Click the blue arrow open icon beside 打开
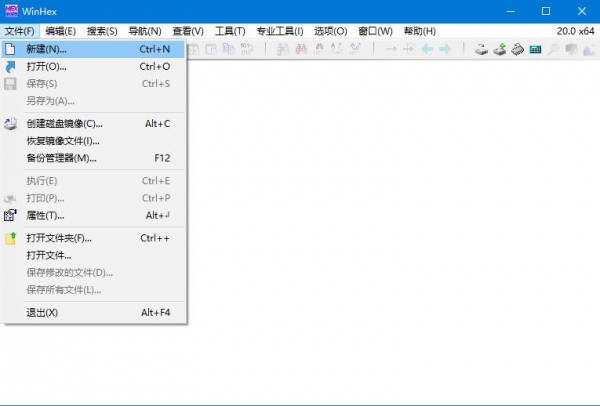Image resolution: width=600 pixels, height=406 pixels. 10,67
